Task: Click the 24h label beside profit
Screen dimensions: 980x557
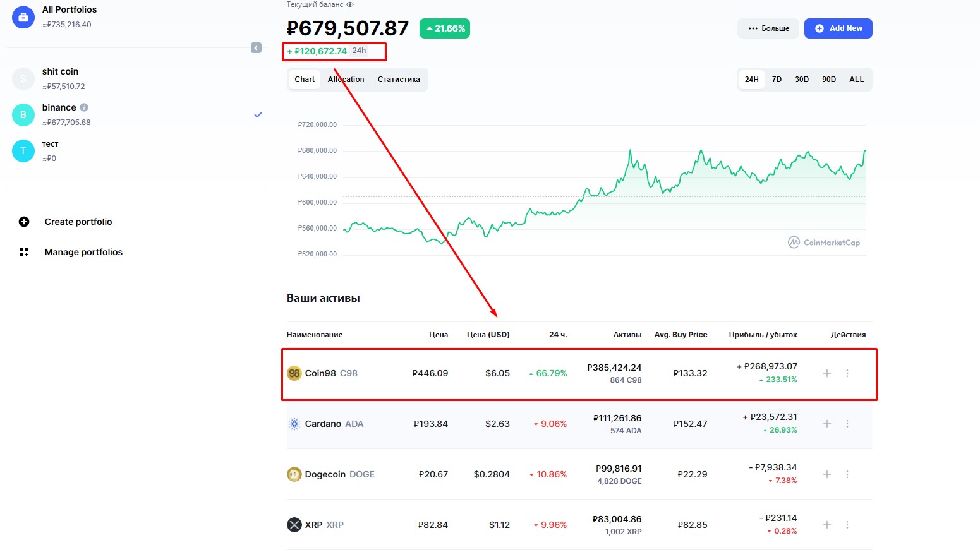Action: point(359,51)
